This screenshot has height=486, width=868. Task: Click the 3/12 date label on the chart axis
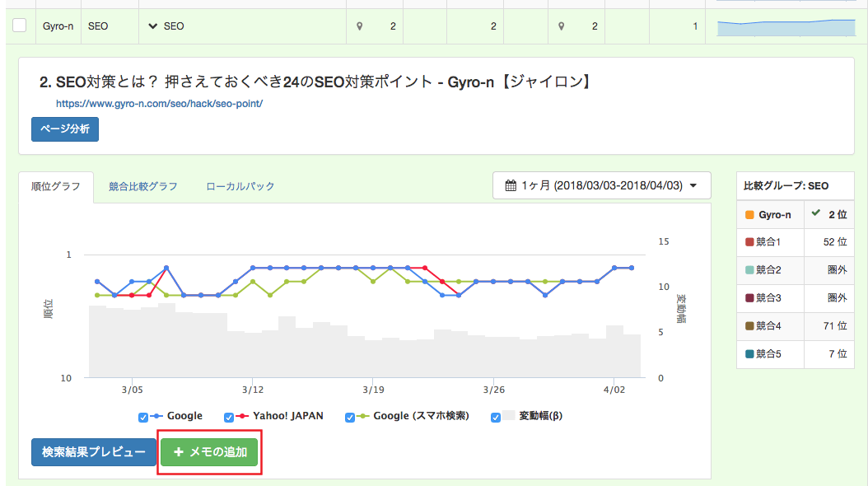253,390
